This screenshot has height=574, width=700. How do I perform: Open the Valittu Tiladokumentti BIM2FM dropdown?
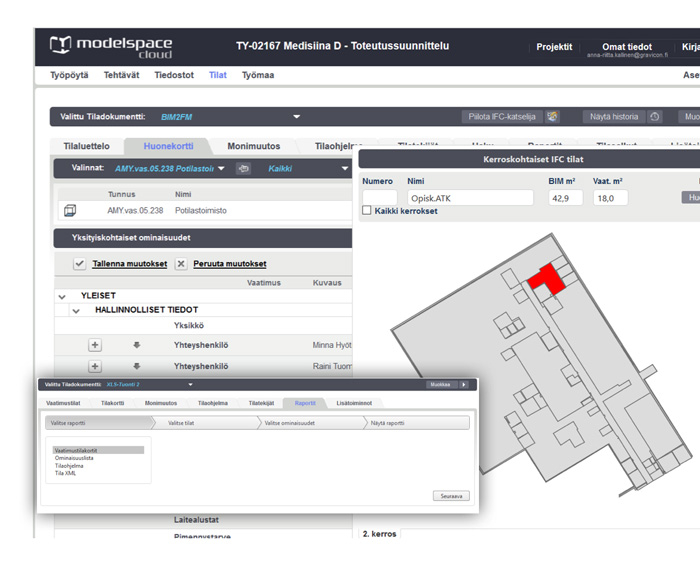tap(296, 117)
